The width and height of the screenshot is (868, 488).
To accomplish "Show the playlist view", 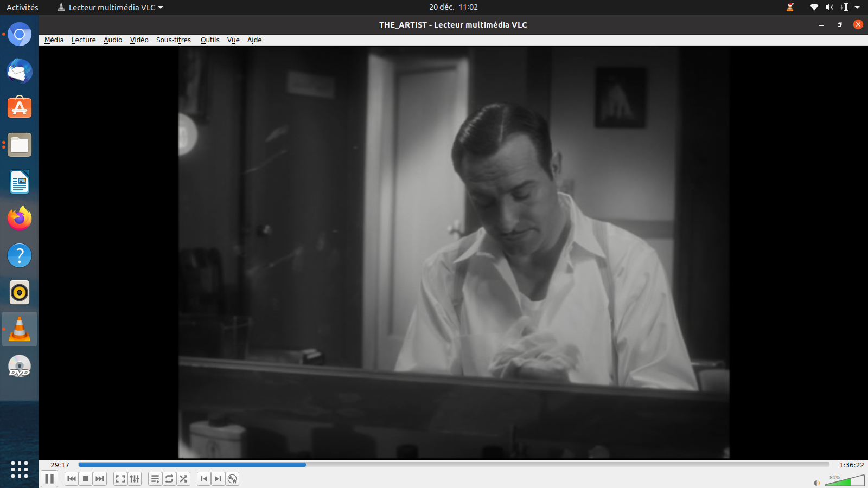I will pos(155,479).
